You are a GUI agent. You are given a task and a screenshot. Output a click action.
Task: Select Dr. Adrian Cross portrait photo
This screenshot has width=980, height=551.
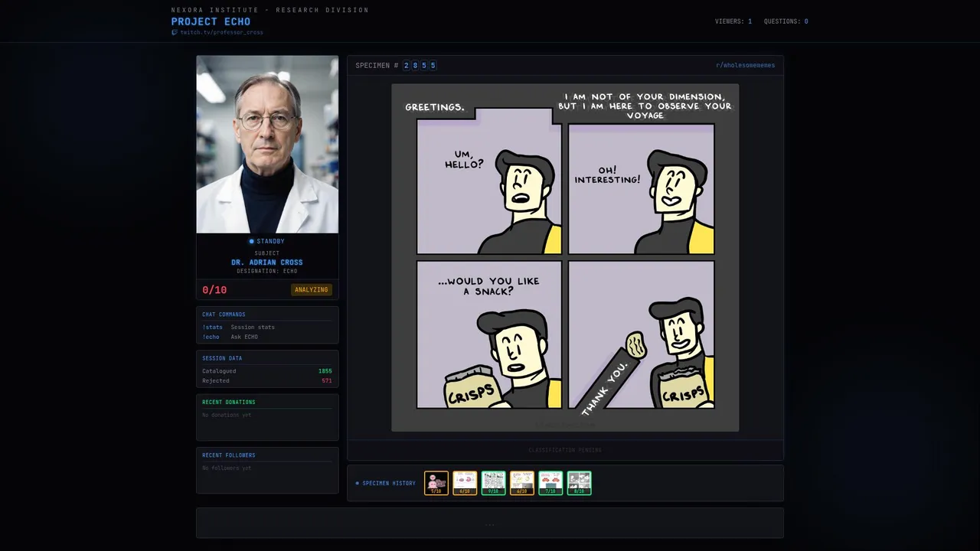point(267,144)
